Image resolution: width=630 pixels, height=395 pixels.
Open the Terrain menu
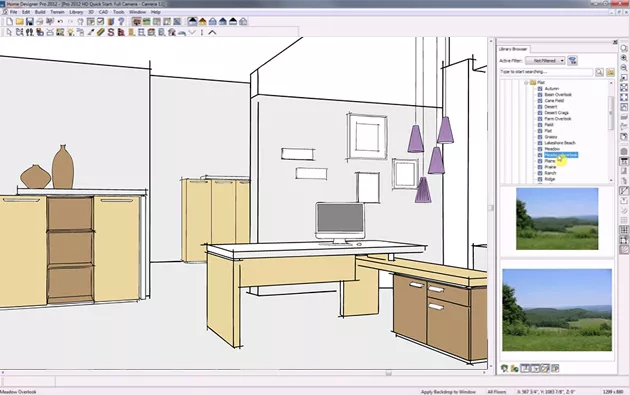click(57, 12)
